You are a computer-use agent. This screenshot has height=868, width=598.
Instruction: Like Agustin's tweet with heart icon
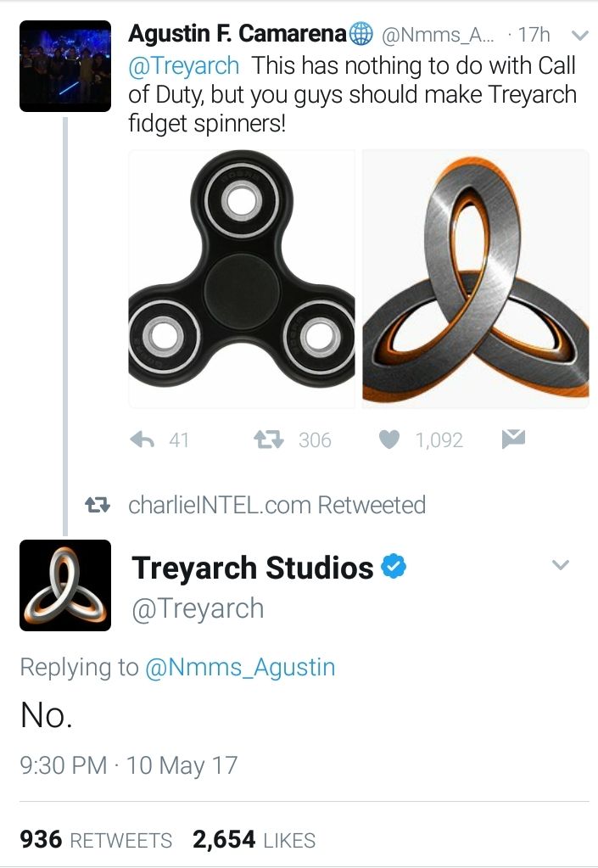[x=389, y=440]
